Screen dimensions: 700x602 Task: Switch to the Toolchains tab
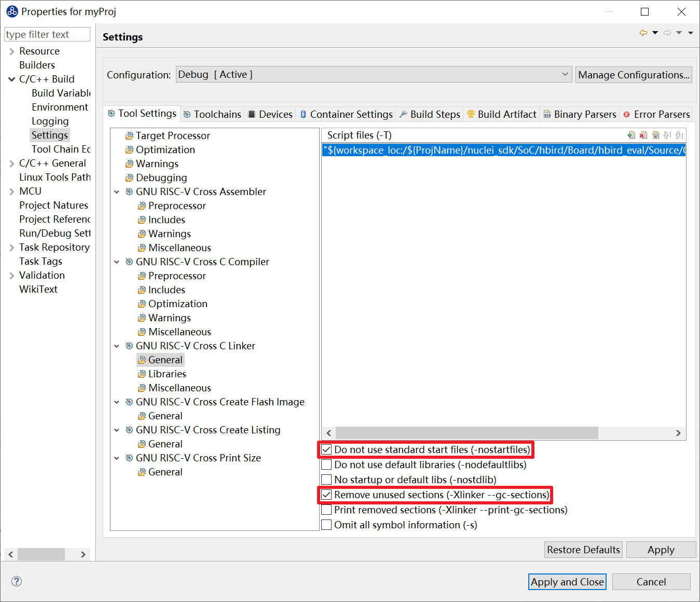(212, 114)
